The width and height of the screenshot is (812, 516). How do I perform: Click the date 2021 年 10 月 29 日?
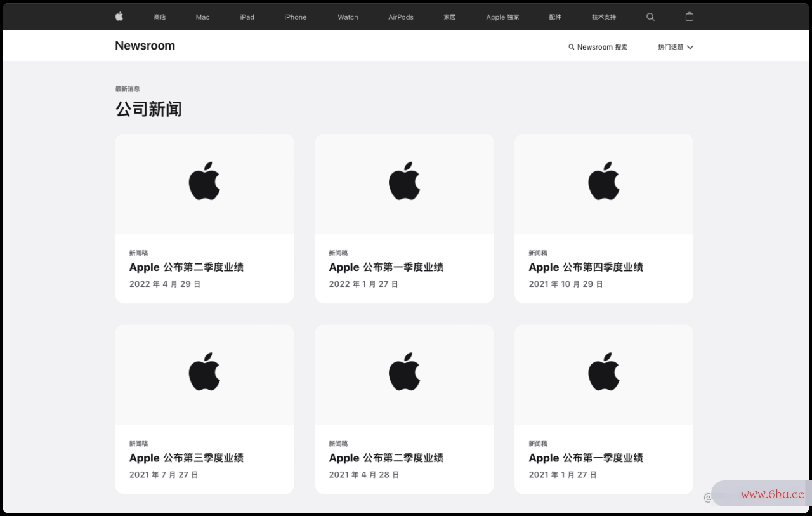pos(566,284)
